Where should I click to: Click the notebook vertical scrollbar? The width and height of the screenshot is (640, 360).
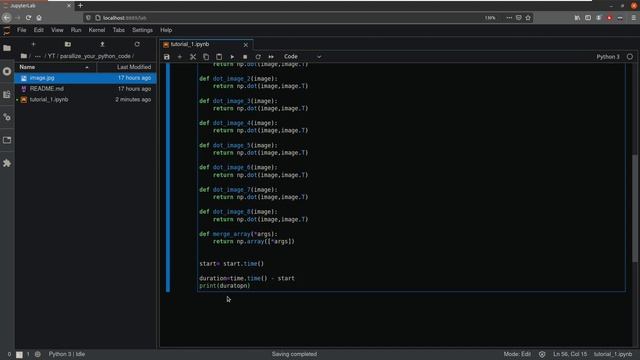tap(635, 208)
